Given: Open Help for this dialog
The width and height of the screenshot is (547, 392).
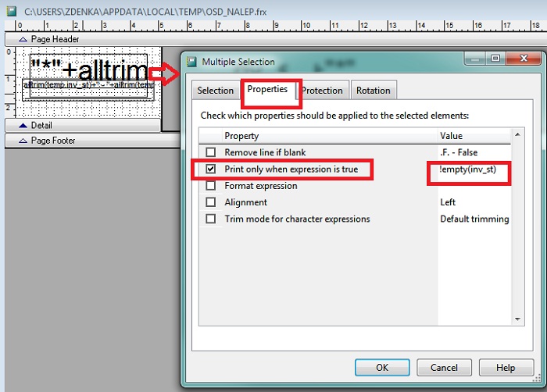Looking at the screenshot, I should [x=506, y=368].
